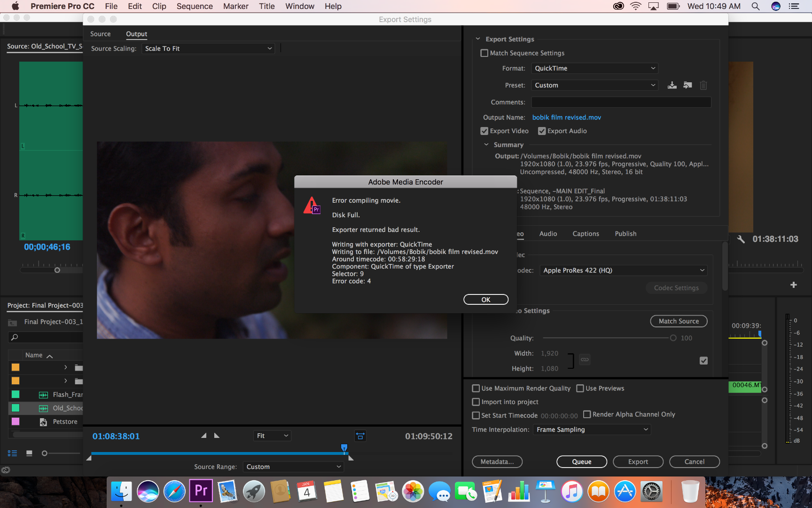The image size is (812, 508).
Task: Switch to the Source tab
Action: (x=101, y=34)
